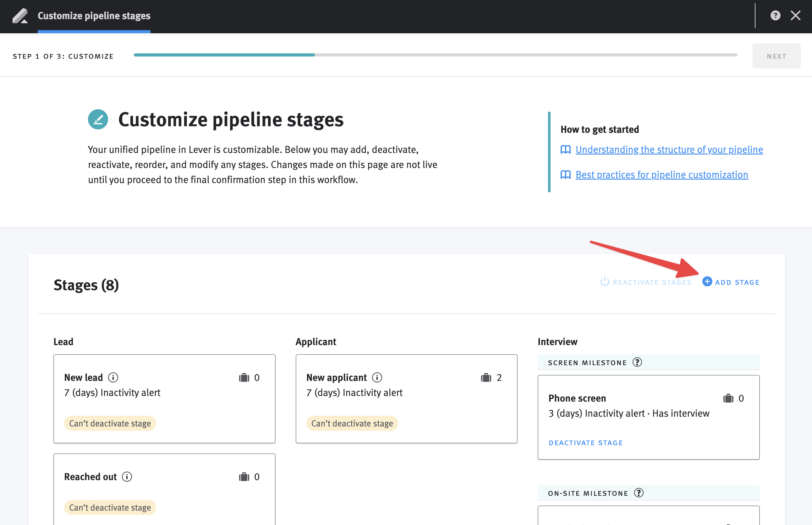
Task: Select the Customize pipeline stages tab
Action: (94, 16)
